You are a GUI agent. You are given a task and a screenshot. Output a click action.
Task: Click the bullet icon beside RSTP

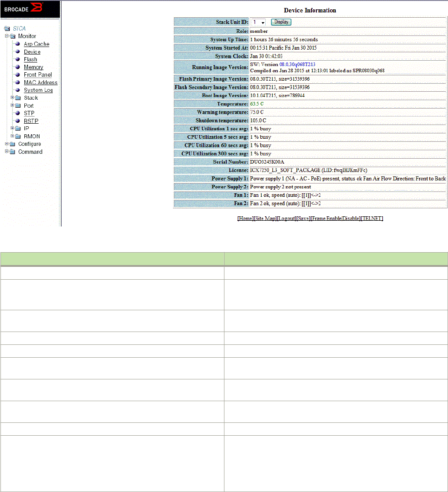[18, 121]
